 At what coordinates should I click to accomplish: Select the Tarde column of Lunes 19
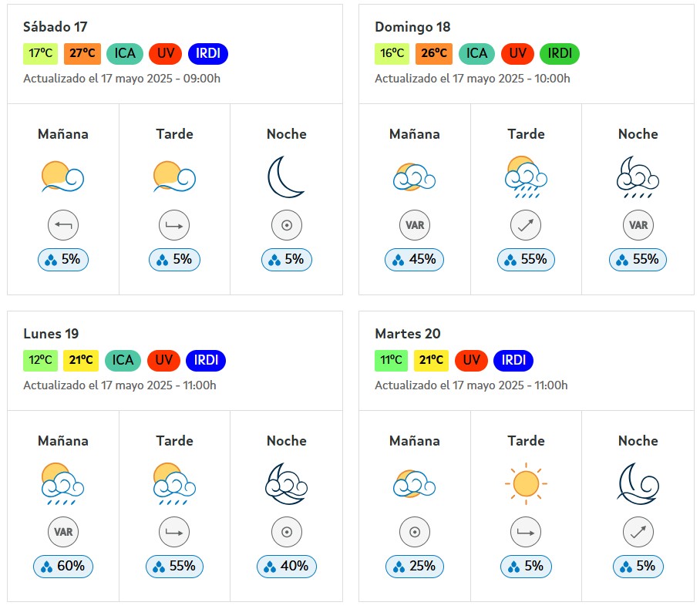pos(174,506)
